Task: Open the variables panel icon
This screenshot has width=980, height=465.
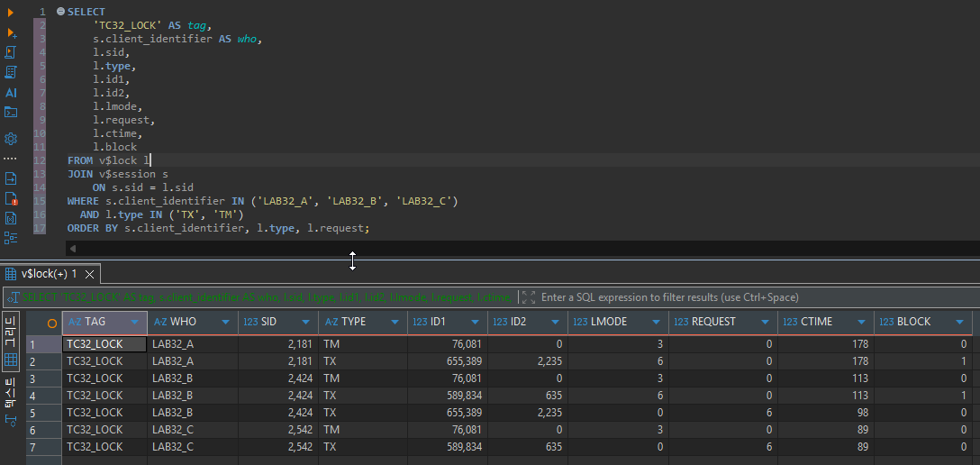Action: (11, 219)
